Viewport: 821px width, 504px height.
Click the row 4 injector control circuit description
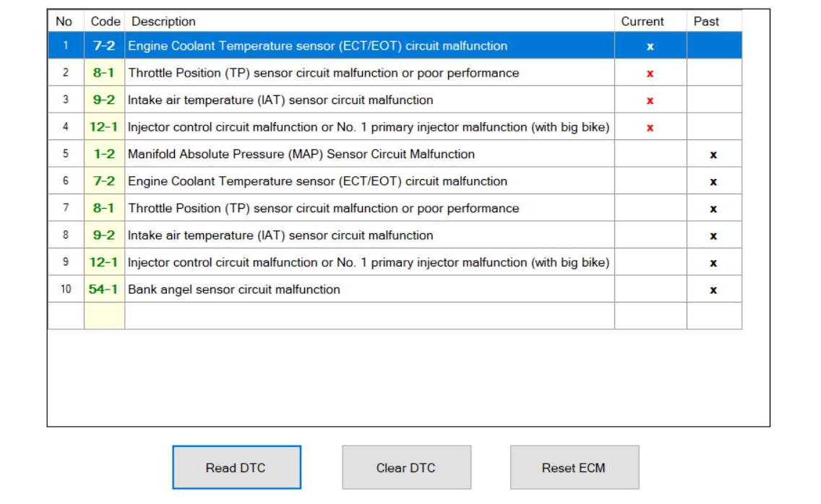(x=368, y=127)
